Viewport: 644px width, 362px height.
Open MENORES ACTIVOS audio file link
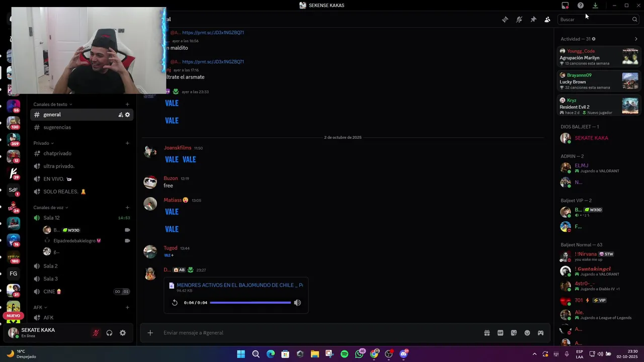[x=239, y=285]
